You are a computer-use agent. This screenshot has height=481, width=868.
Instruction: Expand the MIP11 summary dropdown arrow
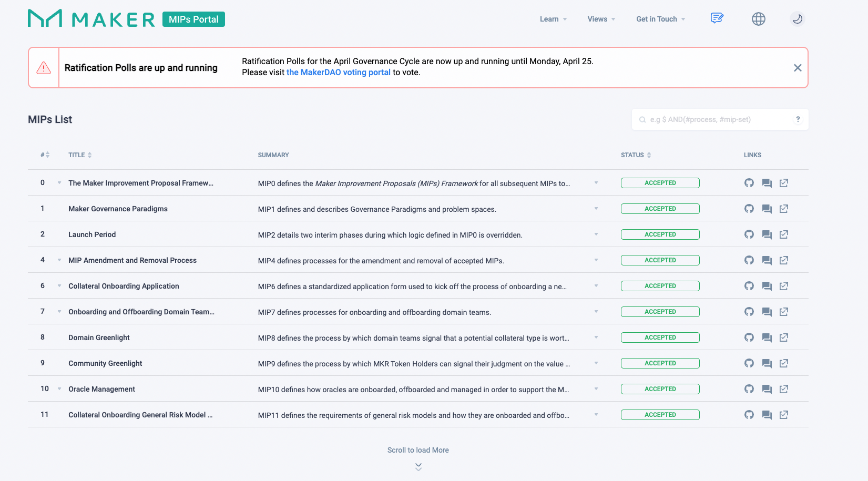pos(596,415)
